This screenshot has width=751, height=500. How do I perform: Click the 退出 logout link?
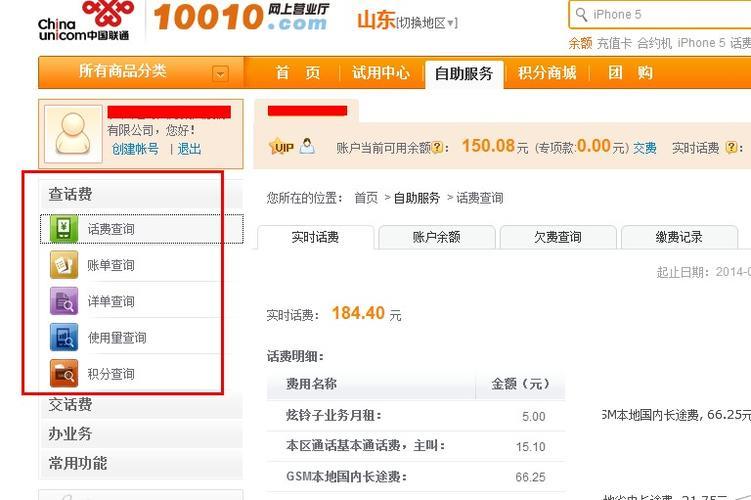pyautogui.click(x=189, y=149)
